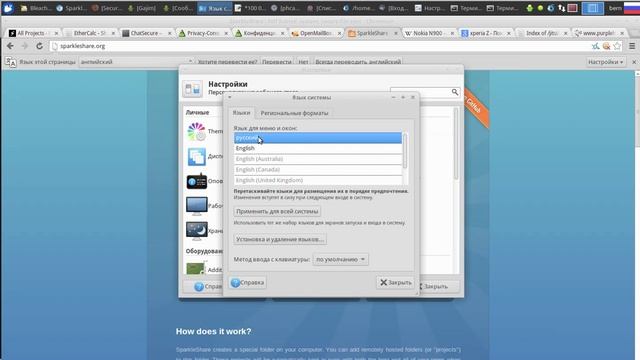Click the browser forward arrow
Viewport: 640px width, 360px height.
coord(25,46)
